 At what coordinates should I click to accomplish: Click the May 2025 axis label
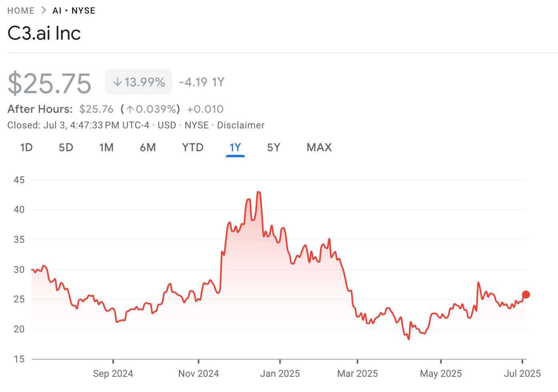pos(441,374)
